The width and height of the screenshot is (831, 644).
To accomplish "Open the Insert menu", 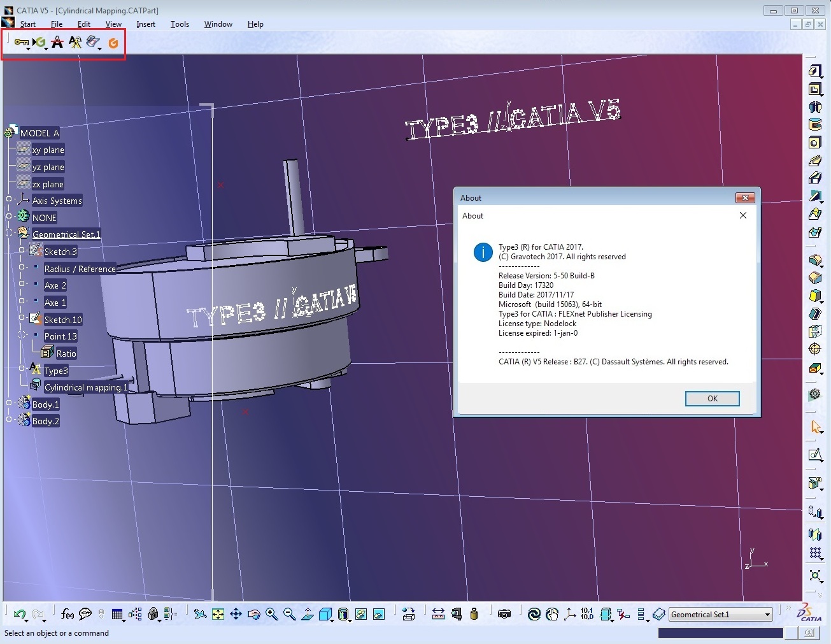I will (x=146, y=24).
